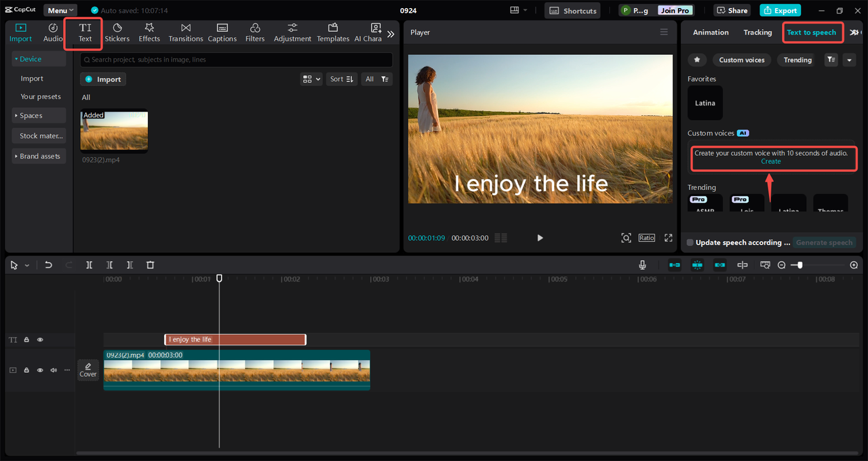Click the timeline zoom slider
Image resolution: width=868 pixels, height=461 pixels.
800,265
